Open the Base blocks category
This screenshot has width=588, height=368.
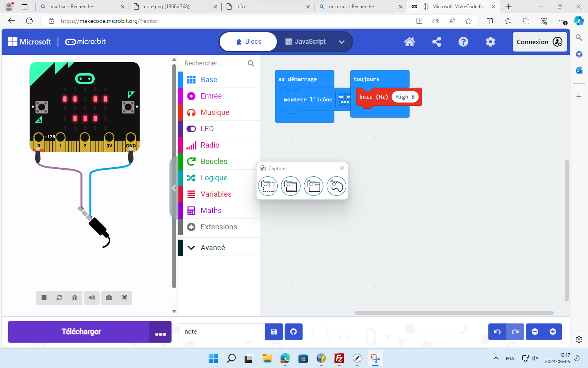pos(219,80)
